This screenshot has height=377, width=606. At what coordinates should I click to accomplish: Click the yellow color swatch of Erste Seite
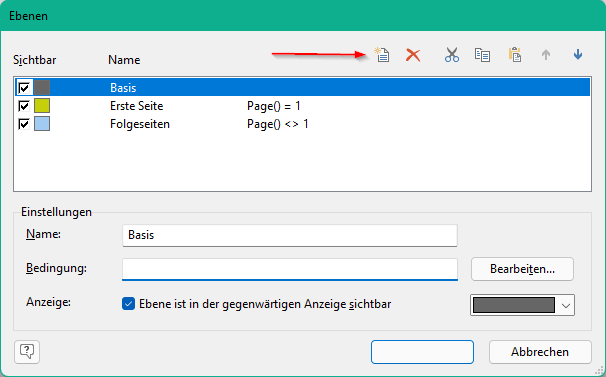[42, 106]
